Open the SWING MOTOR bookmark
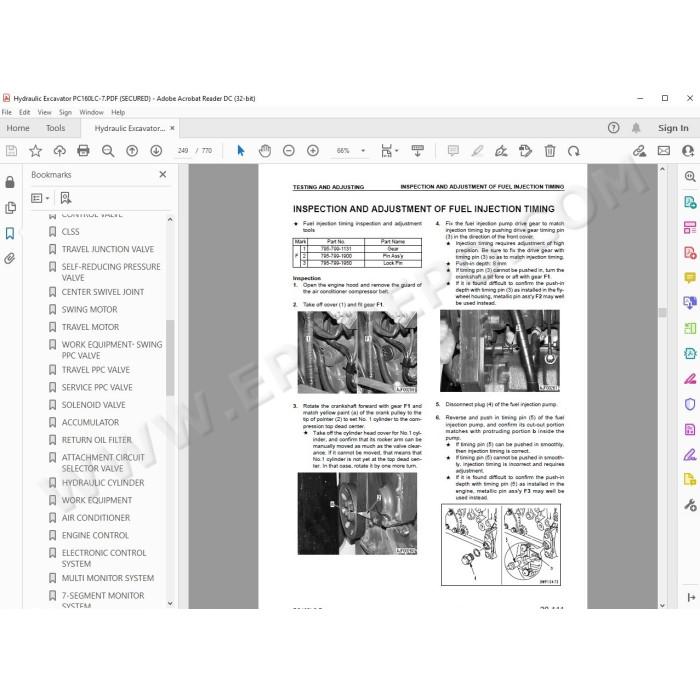This screenshot has width=700, height=700. click(89, 310)
